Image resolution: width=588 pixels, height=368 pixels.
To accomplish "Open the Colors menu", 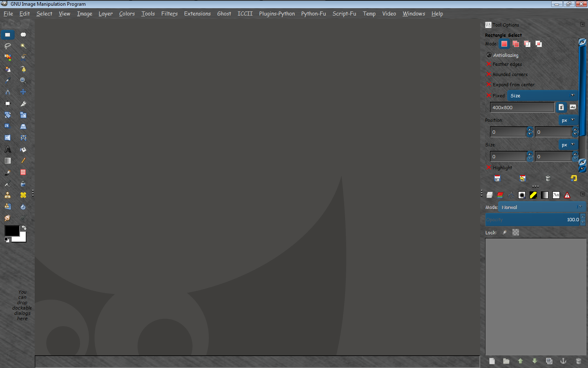I will point(127,13).
